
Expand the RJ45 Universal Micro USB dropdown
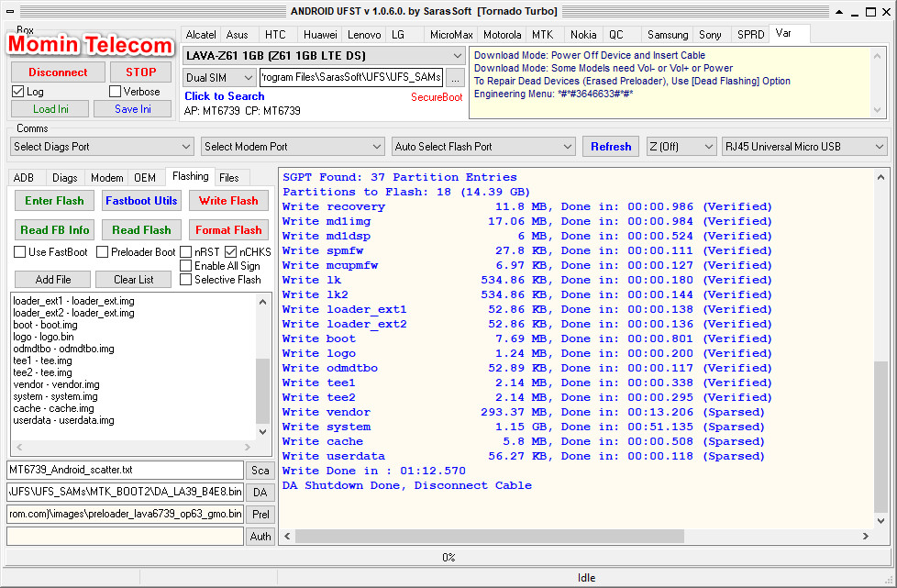(805, 147)
